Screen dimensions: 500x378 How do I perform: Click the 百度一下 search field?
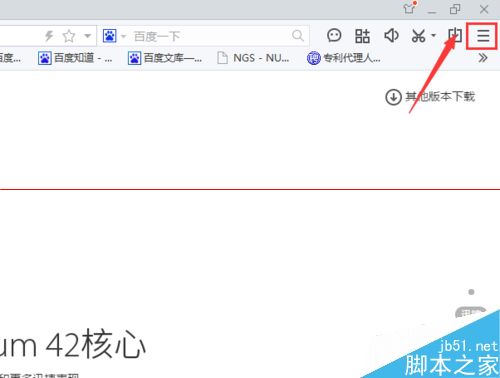(x=212, y=36)
